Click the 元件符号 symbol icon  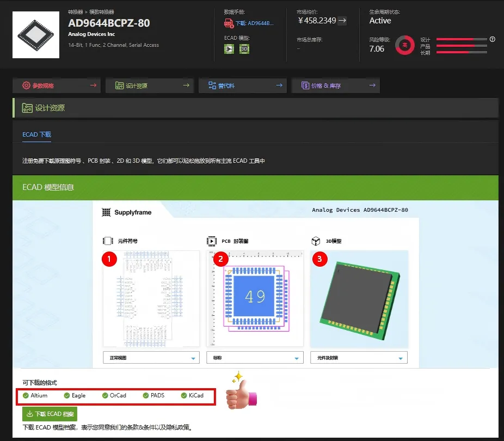click(x=108, y=241)
